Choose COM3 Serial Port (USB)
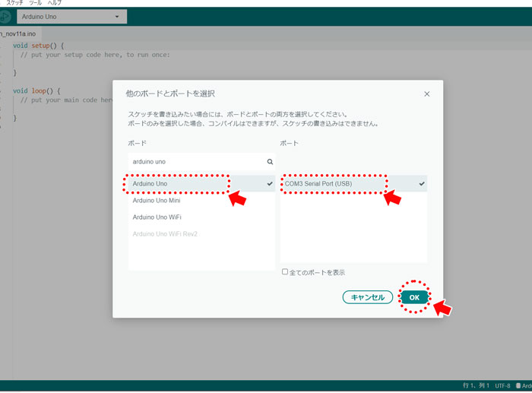Image resolution: width=532 pixels, height=393 pixels. [353, 184]
